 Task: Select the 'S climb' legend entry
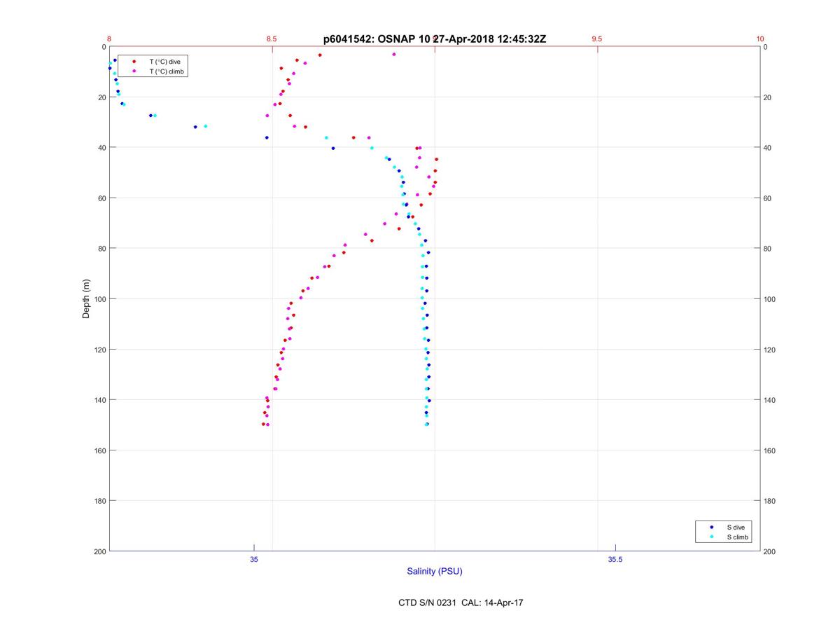click(737, 537)
